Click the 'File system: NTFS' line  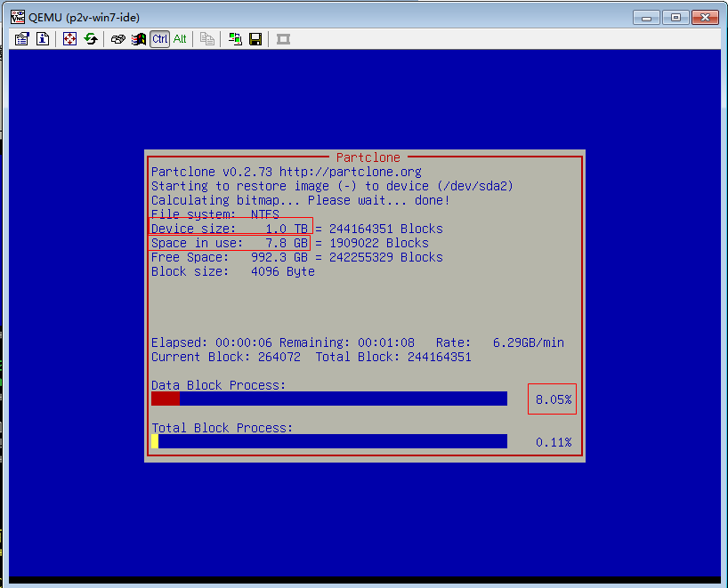click(215, 214)
